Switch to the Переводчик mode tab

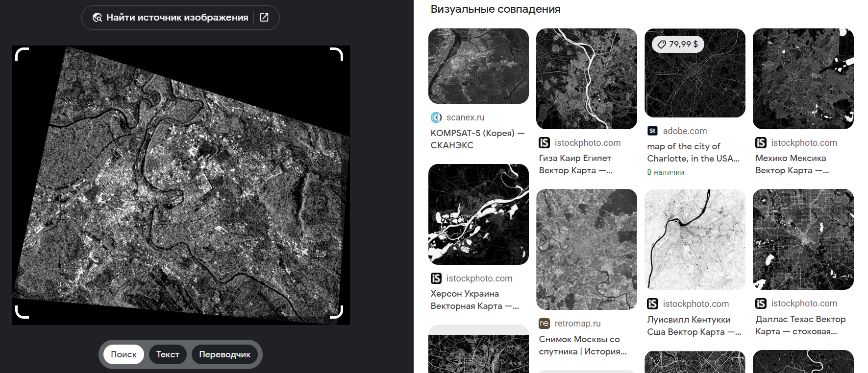tap(224, 354)
